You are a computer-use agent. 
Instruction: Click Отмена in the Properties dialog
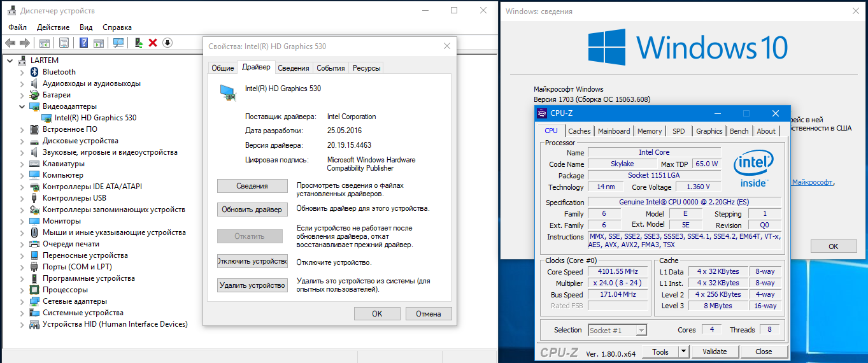point(429,313)
